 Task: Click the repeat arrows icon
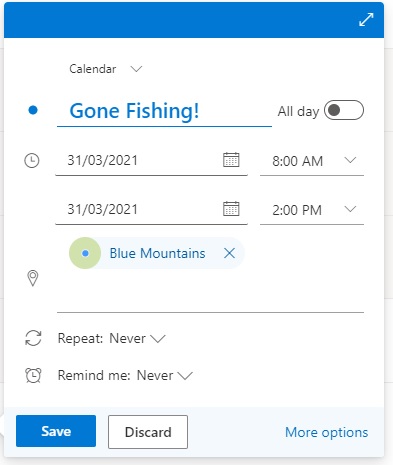pyautogui.click(x=33, y=338)
